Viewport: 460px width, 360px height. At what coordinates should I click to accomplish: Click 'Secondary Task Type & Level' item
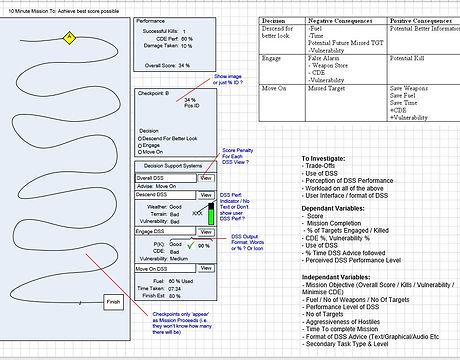[345, 344]
